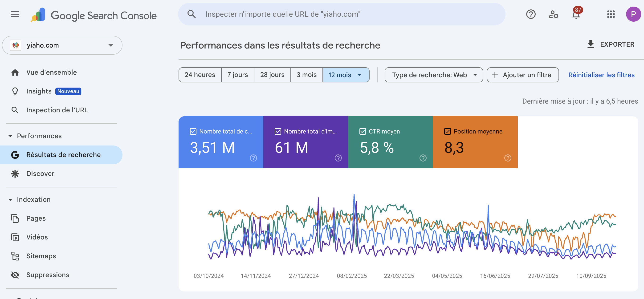Click the help question mark icon in the header

530,14
